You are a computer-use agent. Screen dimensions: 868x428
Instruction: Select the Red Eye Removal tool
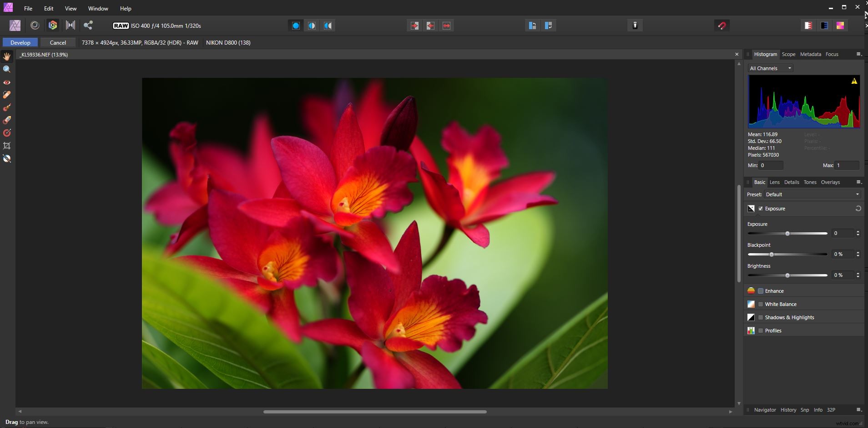click(7, 82)
